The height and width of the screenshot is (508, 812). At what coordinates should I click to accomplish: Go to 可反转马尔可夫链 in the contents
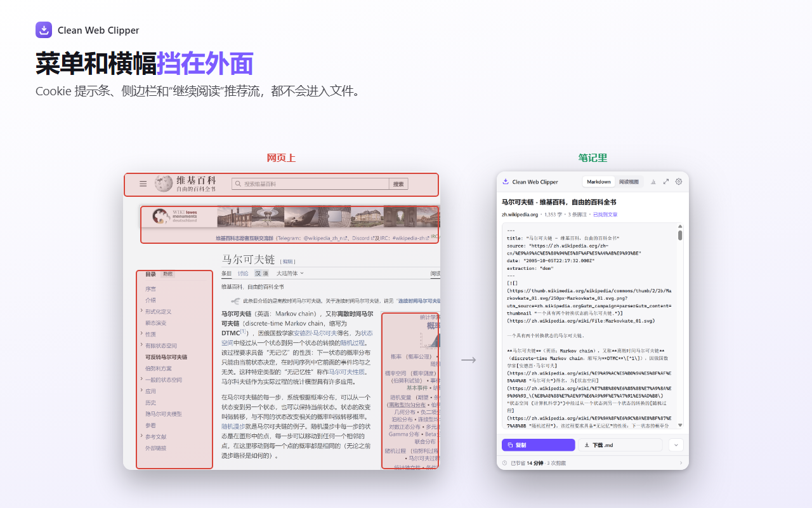point(166,357)
